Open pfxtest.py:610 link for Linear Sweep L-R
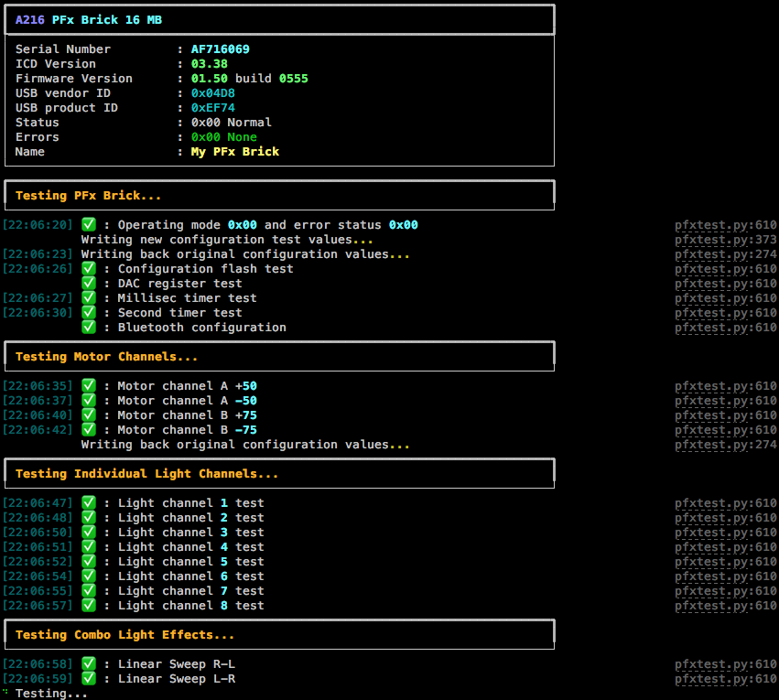The height and width of the screenshot is (700, 779). pyautogui.click(x=725, y=679)
